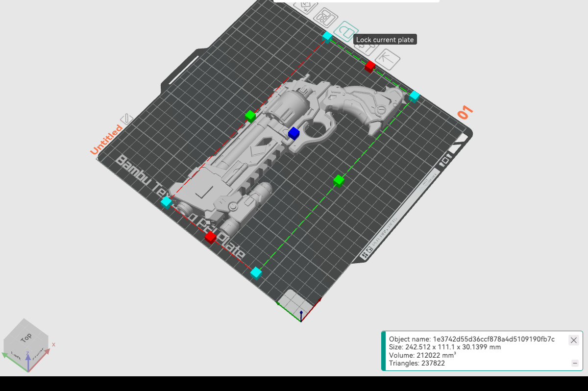
Task: Close the object info panel
Action: (x=573, y=340)
